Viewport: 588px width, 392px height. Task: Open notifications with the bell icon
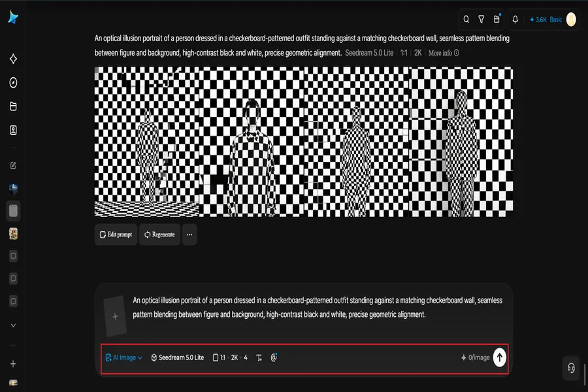515,20
